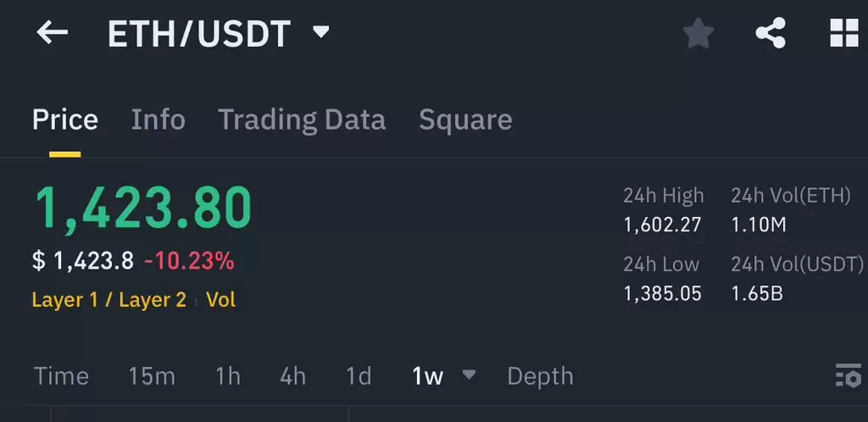Choose the 4h chart interval
The width and height of the screenshot is (868, 422).
[292, 376]
